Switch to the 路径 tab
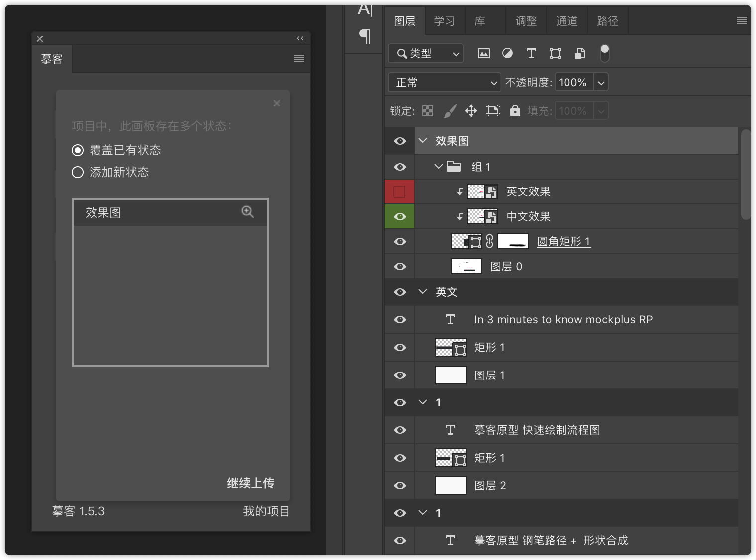The height and width of the screenshot is (560, 756). (x=607, y=21)
